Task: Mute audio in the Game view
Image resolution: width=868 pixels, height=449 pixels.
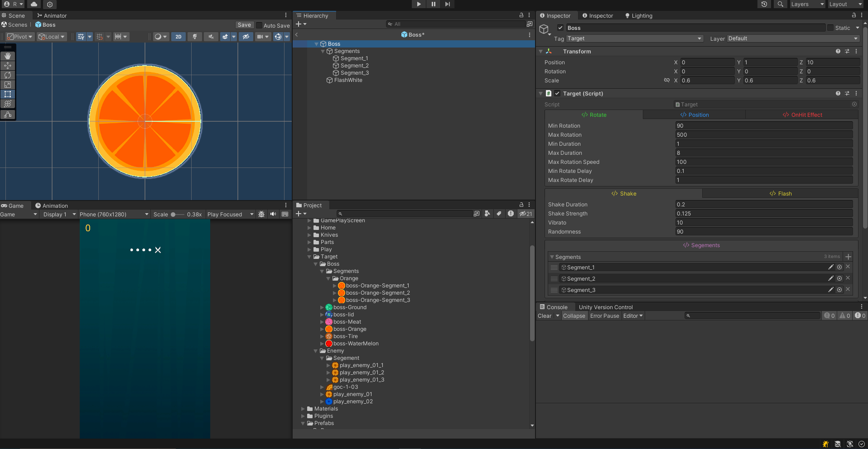Action: (273, 214)
